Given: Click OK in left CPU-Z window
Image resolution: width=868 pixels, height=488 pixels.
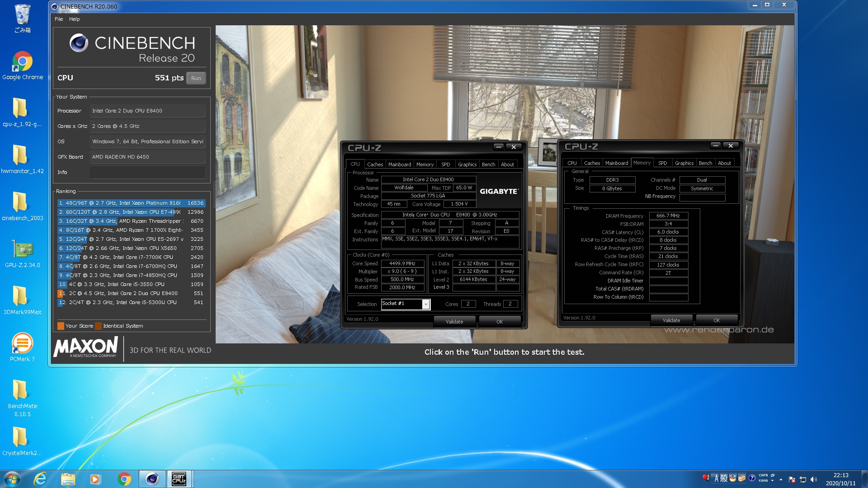Looking at the screenshot, I should coord(500,322).
